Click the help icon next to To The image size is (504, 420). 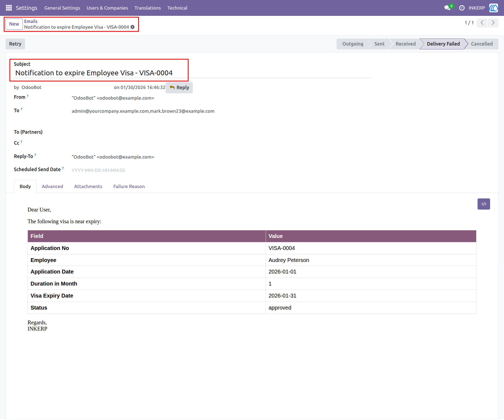(22, 109)
